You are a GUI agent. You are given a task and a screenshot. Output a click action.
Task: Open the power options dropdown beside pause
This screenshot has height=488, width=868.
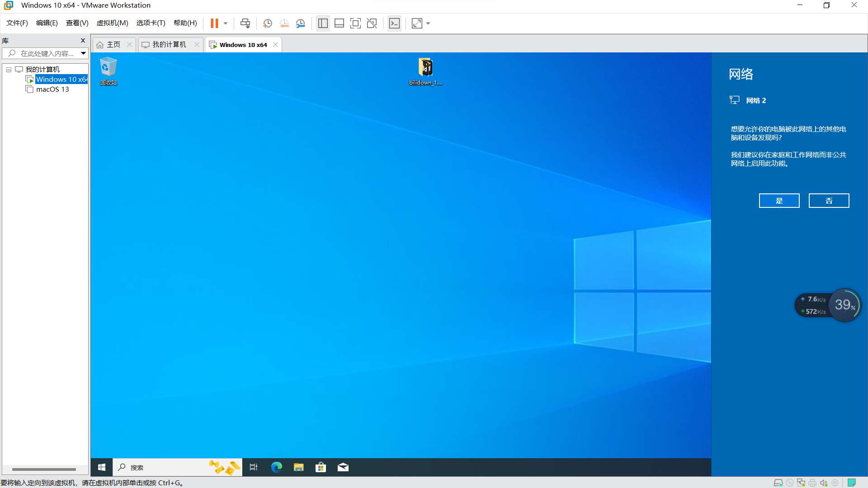[x=226, y=23]
